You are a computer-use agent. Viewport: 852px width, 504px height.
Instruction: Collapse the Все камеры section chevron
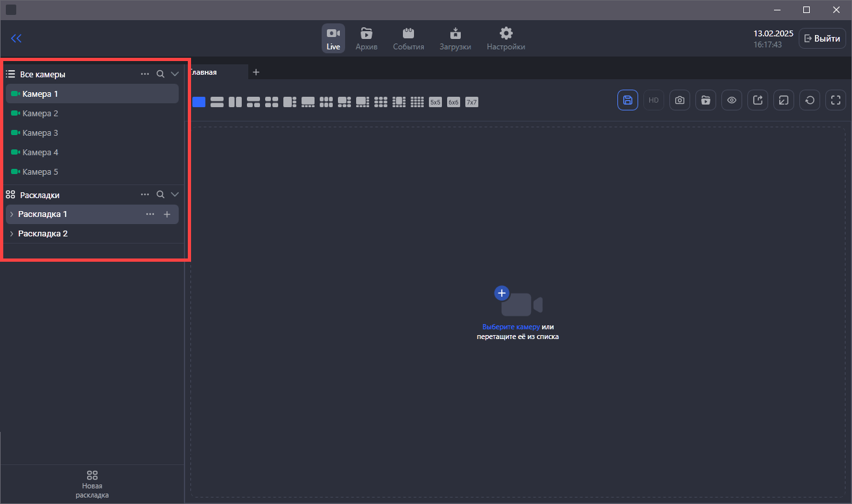click(x=174, y=74)
